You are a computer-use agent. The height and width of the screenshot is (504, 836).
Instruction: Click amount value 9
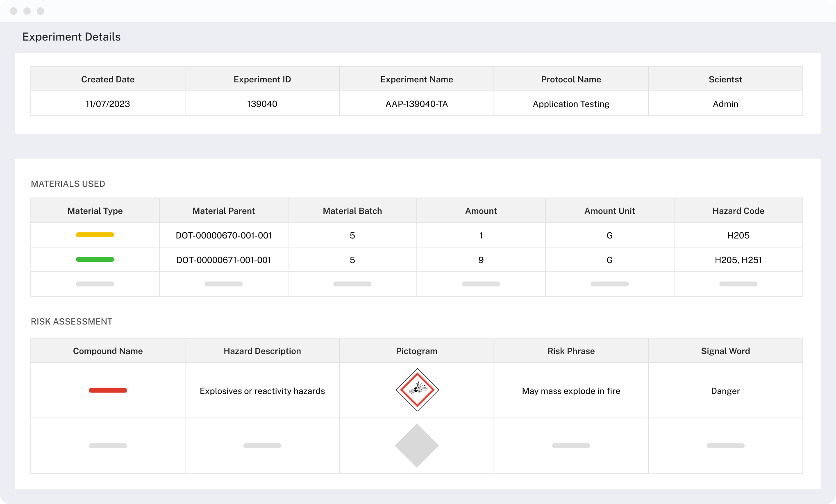coord(481,260)
